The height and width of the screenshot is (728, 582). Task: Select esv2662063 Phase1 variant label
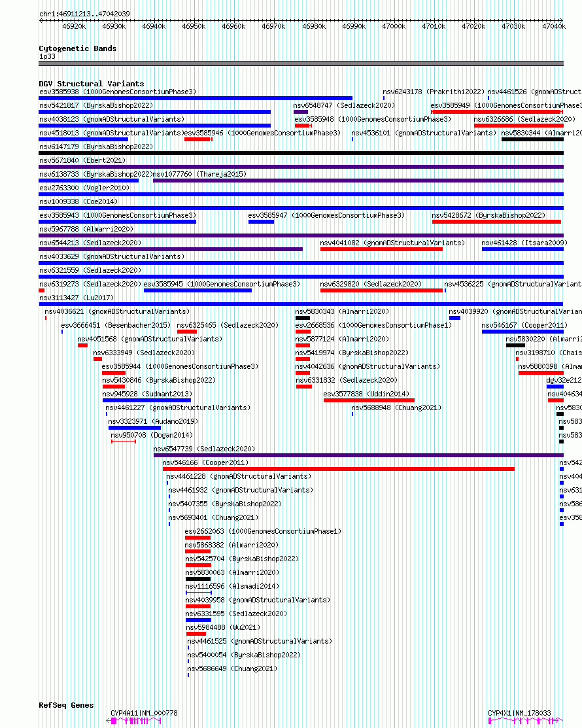[x=263, y=531]
